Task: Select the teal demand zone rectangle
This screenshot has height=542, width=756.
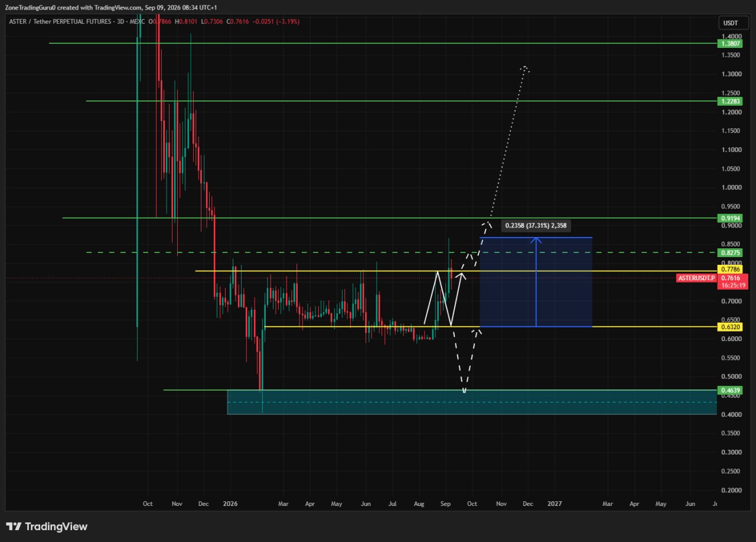Action: (x=471, y=402)
